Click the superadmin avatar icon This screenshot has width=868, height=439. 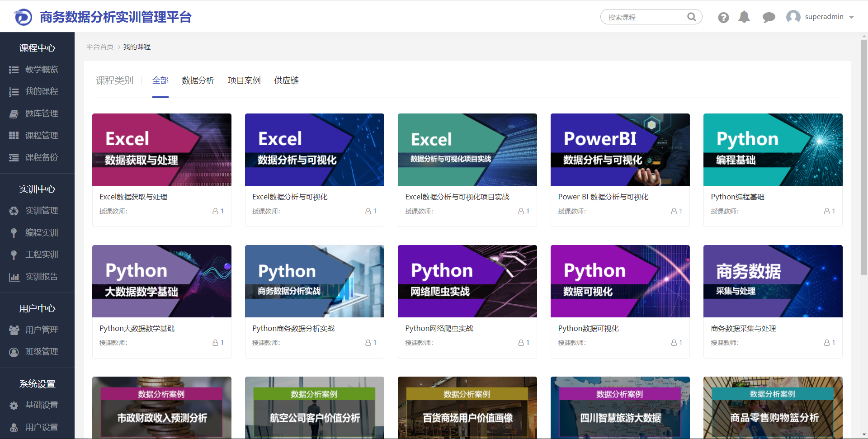point(793,17)
